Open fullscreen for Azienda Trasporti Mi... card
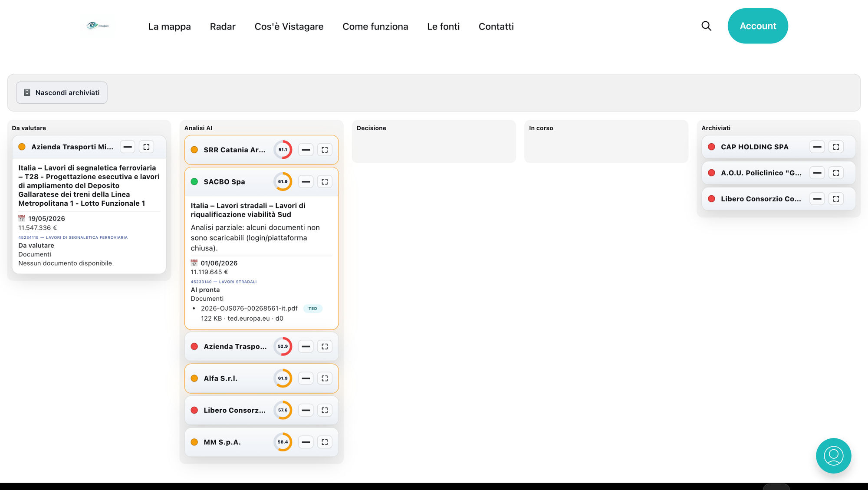This screenshot has width=868, height=490. [x=146, y=147]
